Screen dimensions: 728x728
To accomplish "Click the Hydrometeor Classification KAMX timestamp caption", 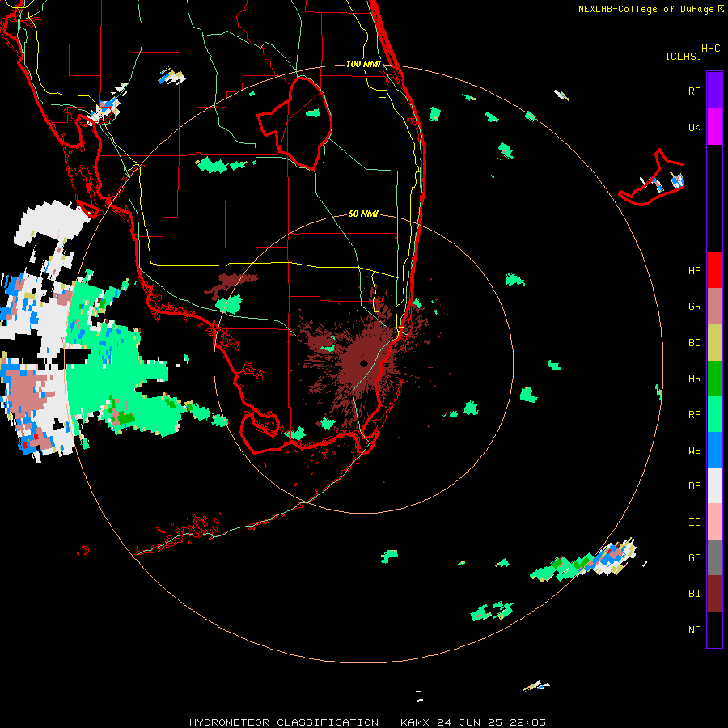I will pos(367,722).
